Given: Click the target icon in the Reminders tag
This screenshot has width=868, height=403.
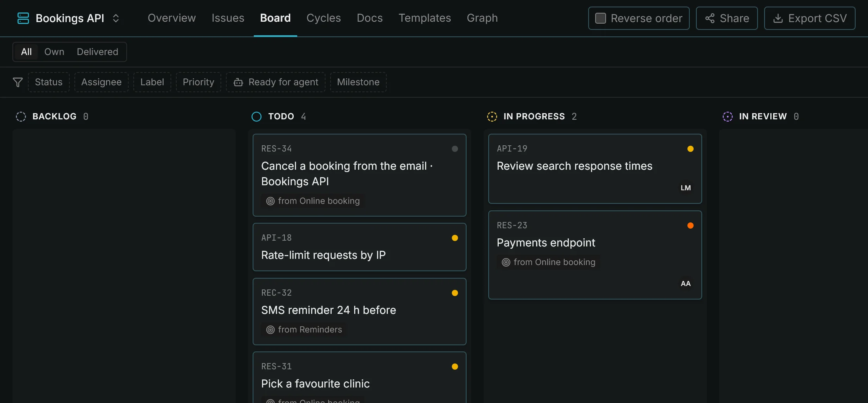Looking at the screenshot, I should [x=270, y=330].
